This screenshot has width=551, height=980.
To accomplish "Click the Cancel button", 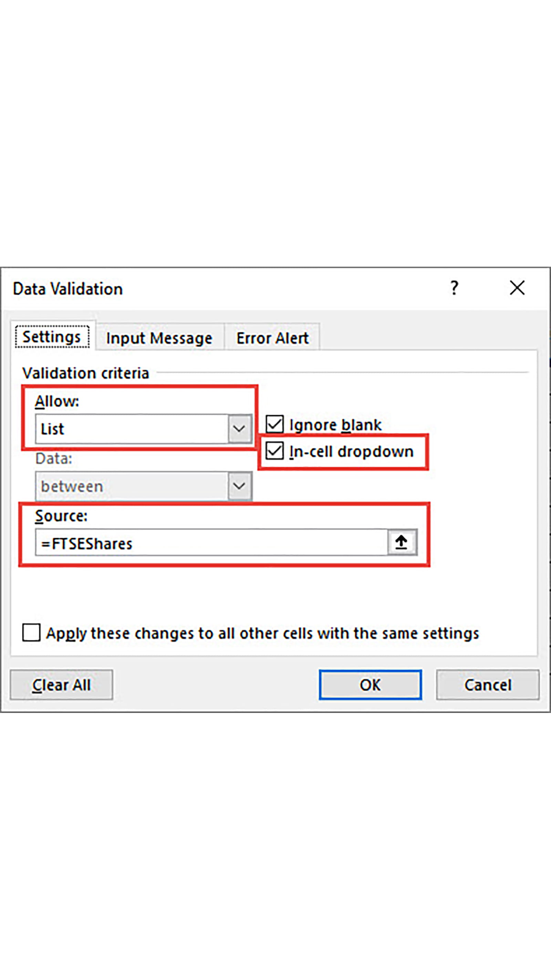I will 488,685.
